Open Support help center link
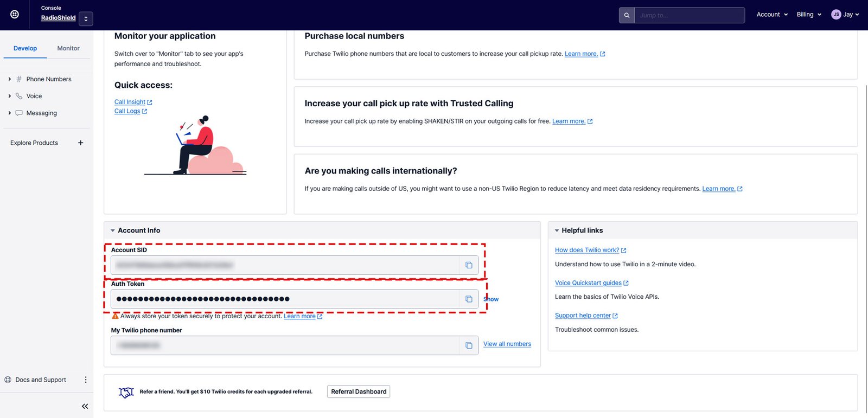Viewport: 868px width, 418px height. (x=583, y=316)
